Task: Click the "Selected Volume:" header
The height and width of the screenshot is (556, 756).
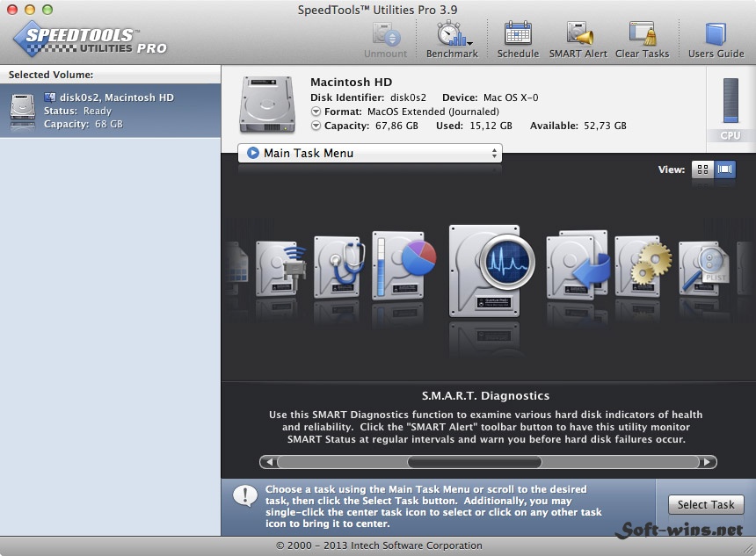Action: point(51,75)
